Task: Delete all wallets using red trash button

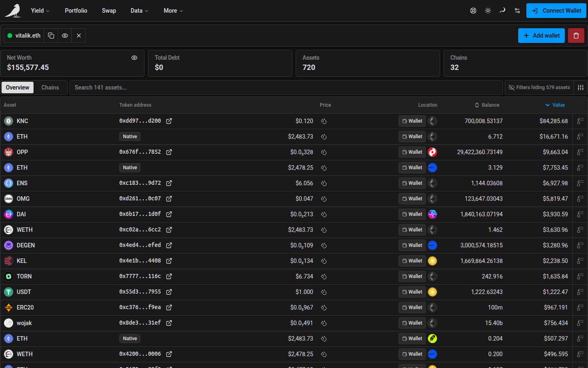Action: click(x=576, y=36)
